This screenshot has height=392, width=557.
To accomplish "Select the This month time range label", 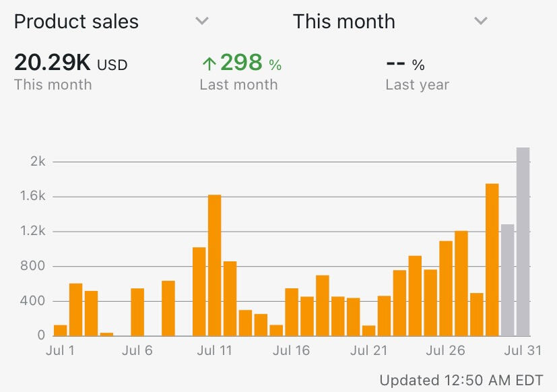I will pos(343,22).
